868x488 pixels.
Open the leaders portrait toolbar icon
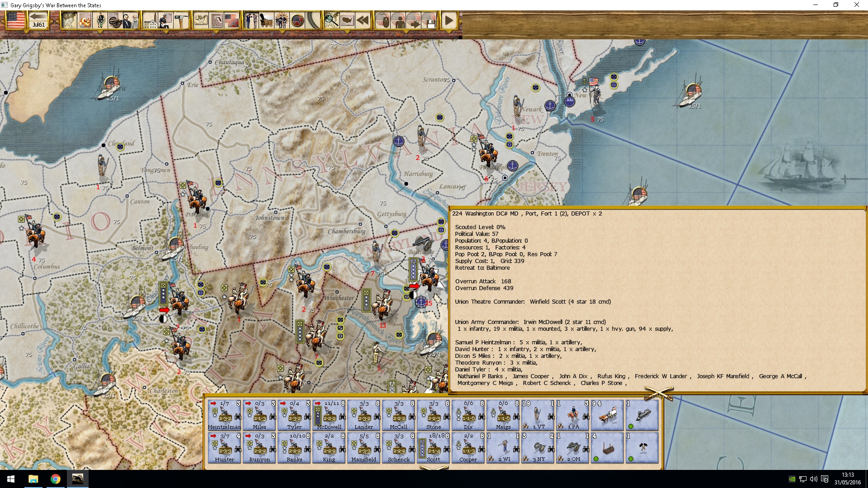coord(131,20)
